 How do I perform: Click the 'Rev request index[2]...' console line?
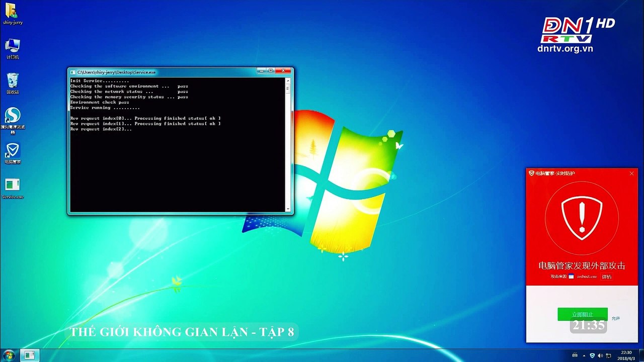(x=101, y=129)
